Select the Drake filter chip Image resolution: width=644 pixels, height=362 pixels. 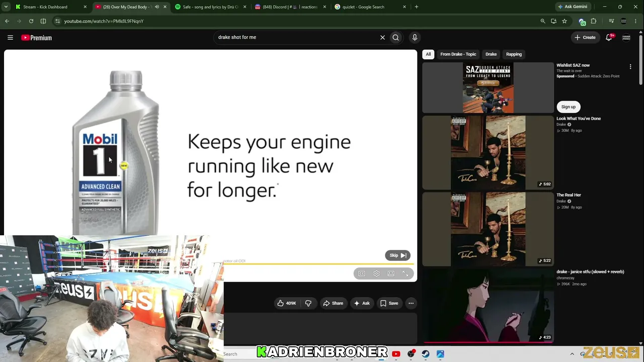[491, 54]
